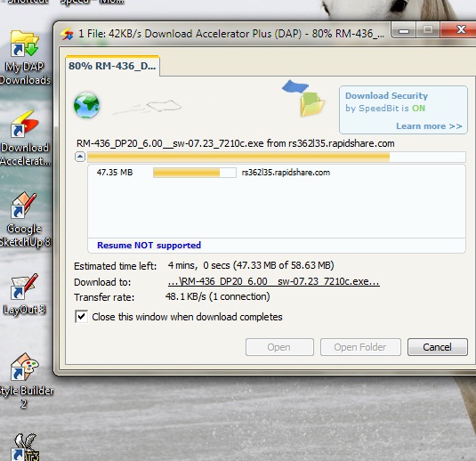The image size is (476, 461).
Task: Collapse the connection details arrow
Action: tap(80, 157)
